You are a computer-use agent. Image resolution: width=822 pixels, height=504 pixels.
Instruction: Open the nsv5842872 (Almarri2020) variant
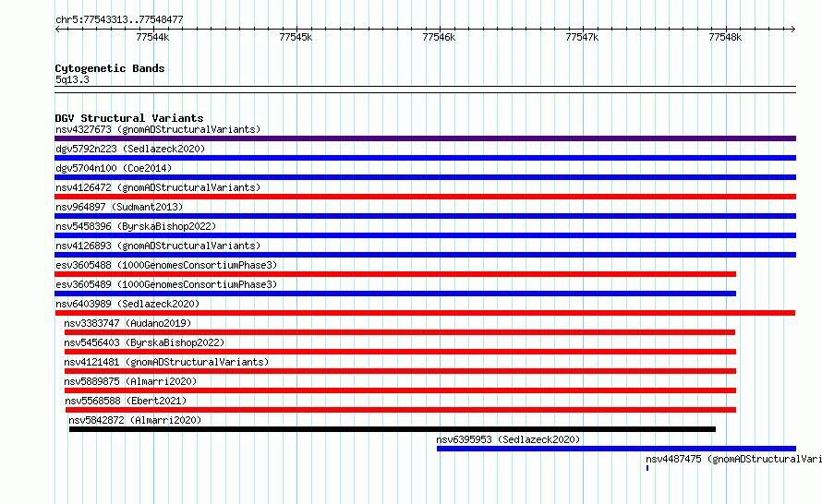click(135, 420)
